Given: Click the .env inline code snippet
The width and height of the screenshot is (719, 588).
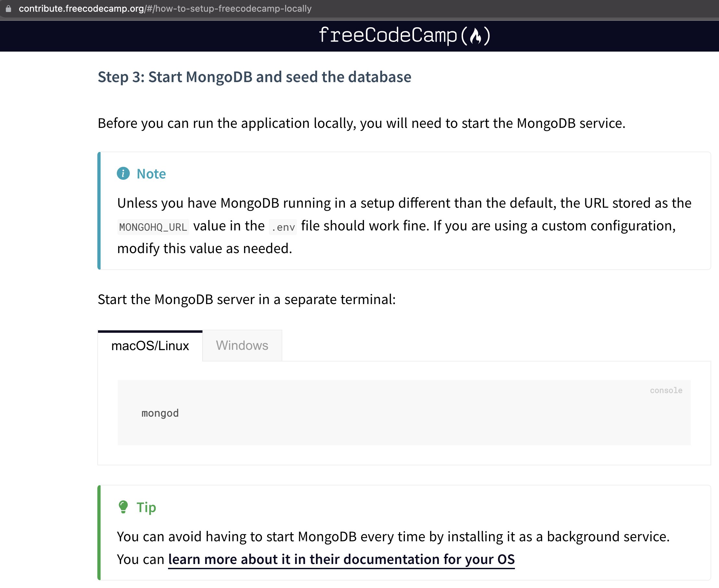Looking at the screenshot, I should pyautogui.click(x=283, y=226).
